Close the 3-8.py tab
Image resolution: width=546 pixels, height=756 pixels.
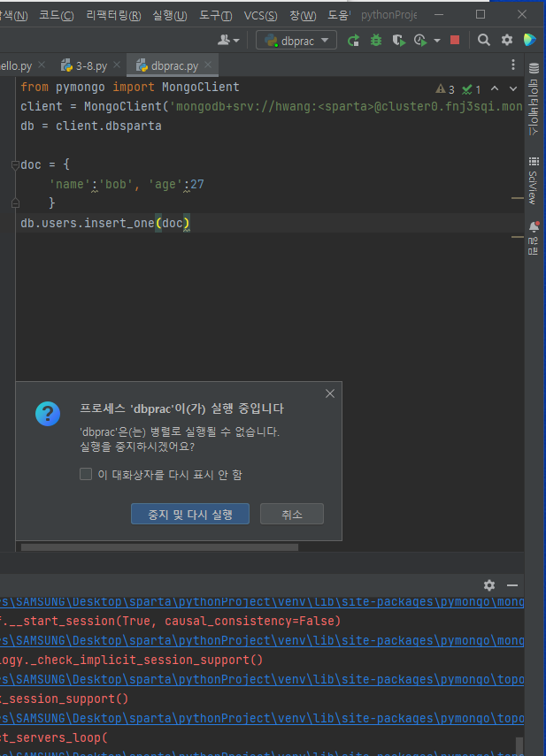click(x=117, y=65)
